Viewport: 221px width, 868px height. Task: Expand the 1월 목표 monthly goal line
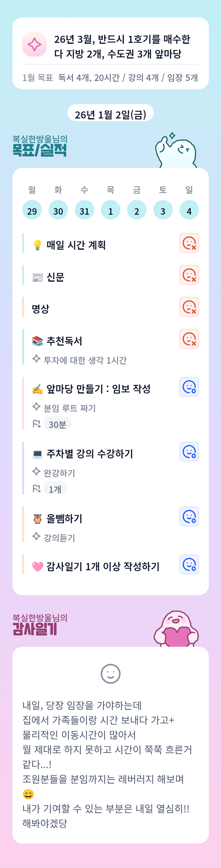(x=110, y=78)
